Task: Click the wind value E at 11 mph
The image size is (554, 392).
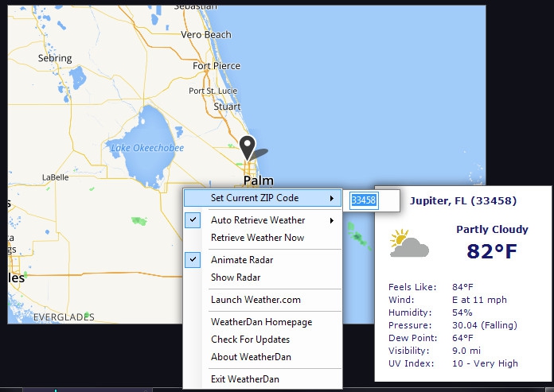Action: tap(479, 300)
